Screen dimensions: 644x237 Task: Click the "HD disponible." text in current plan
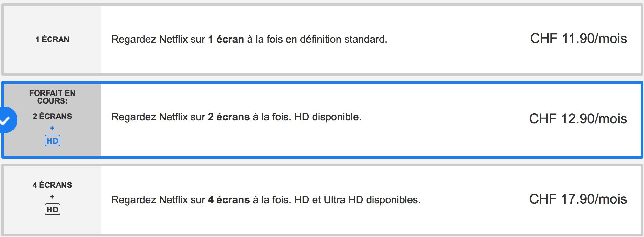pyautogui.click(x=328, y=117)
